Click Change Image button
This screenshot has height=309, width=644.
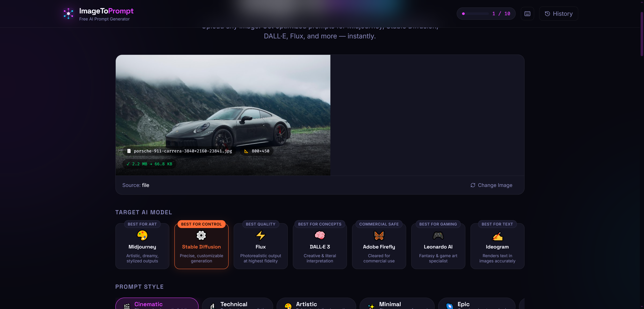click(x=491, y=185)
